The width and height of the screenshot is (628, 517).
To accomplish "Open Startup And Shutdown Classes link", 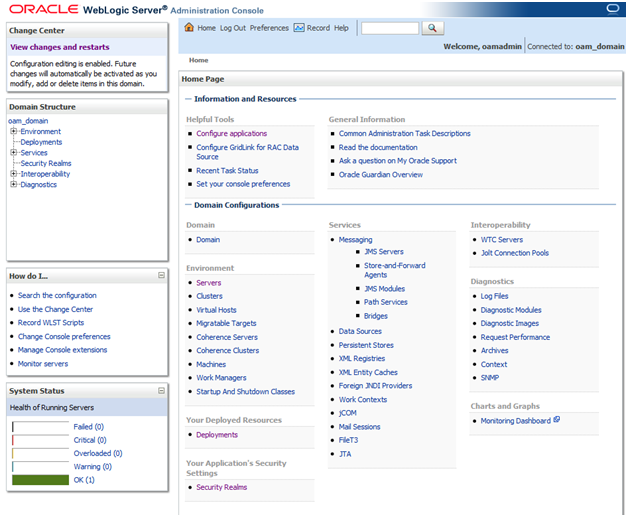I will click(x=246, y=392).
